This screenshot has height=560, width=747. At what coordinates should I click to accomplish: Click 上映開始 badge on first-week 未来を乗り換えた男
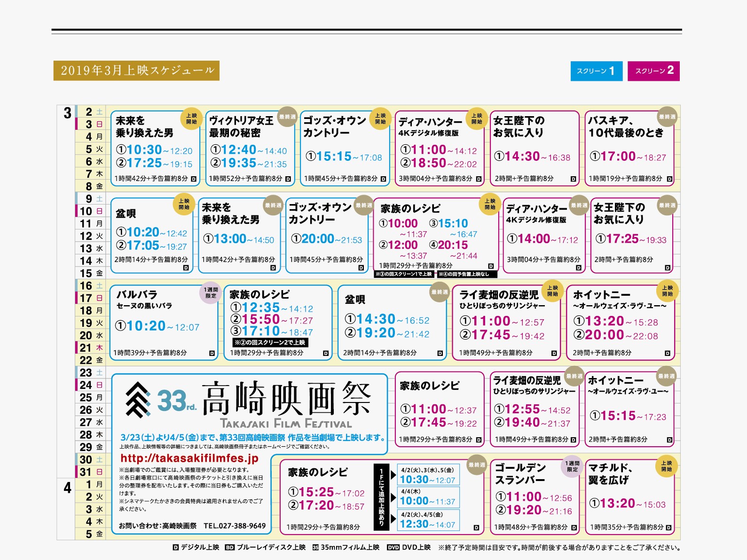coord(191,118)
